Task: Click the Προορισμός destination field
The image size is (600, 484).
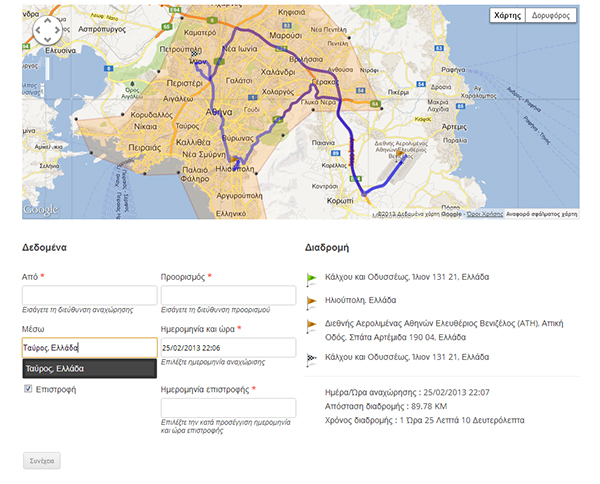Action: tap(228, 295)
